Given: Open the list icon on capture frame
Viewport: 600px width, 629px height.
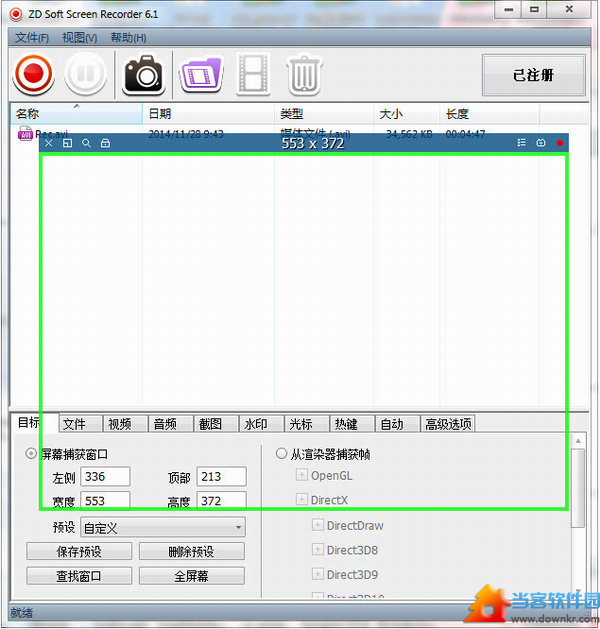Looking at the screenshot, I should click(x=521, y=143).
